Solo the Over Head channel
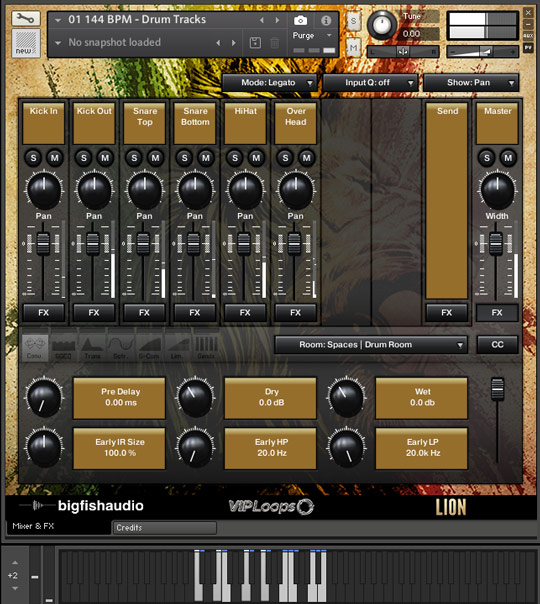The image size is (540, 604). tap(285, 158)
